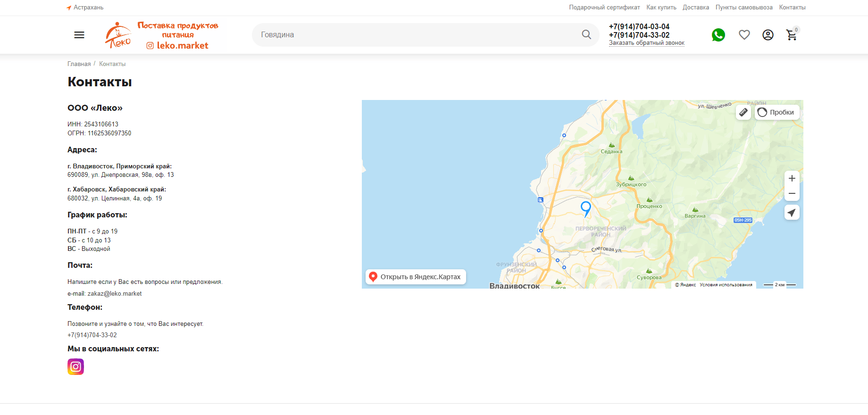Click Седанка label on map

click(x=611, y=151)
